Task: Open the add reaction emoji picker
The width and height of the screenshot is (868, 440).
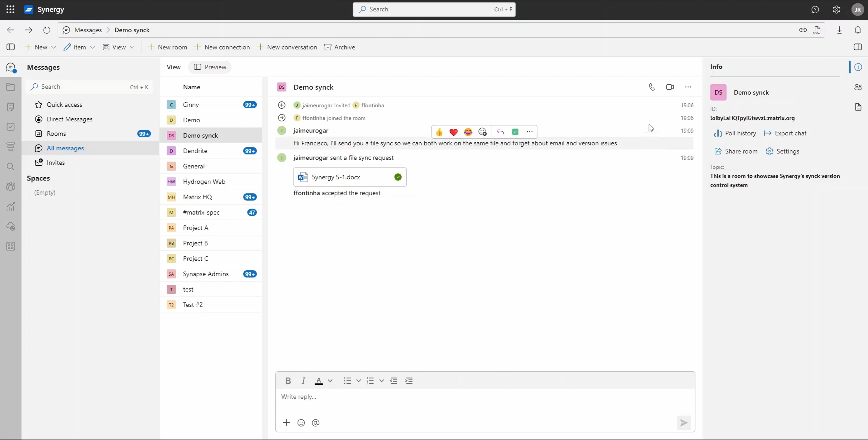Action: tap(482, 132)
